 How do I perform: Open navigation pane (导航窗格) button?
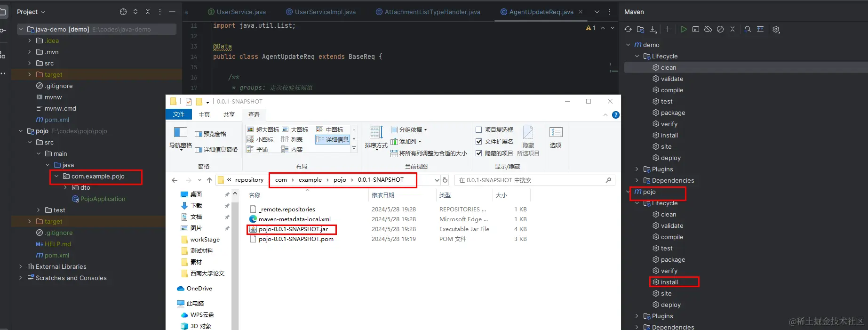(x=181, y=138)
